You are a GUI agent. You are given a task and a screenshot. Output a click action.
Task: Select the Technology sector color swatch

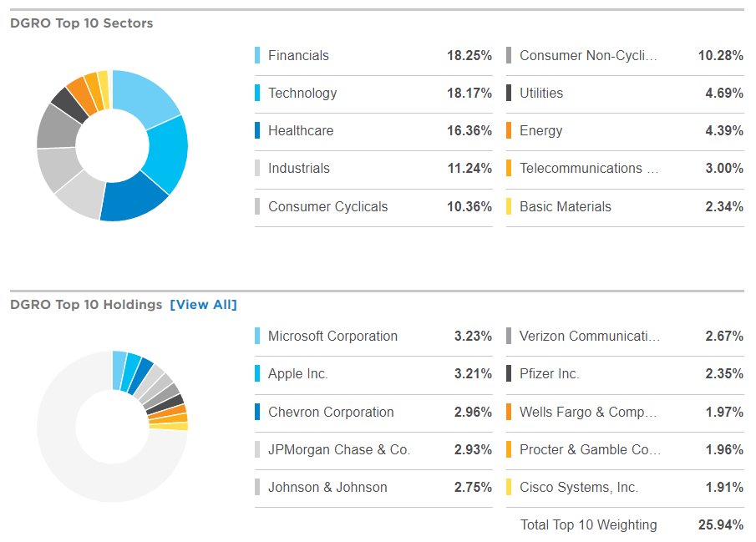pos(257,94)
